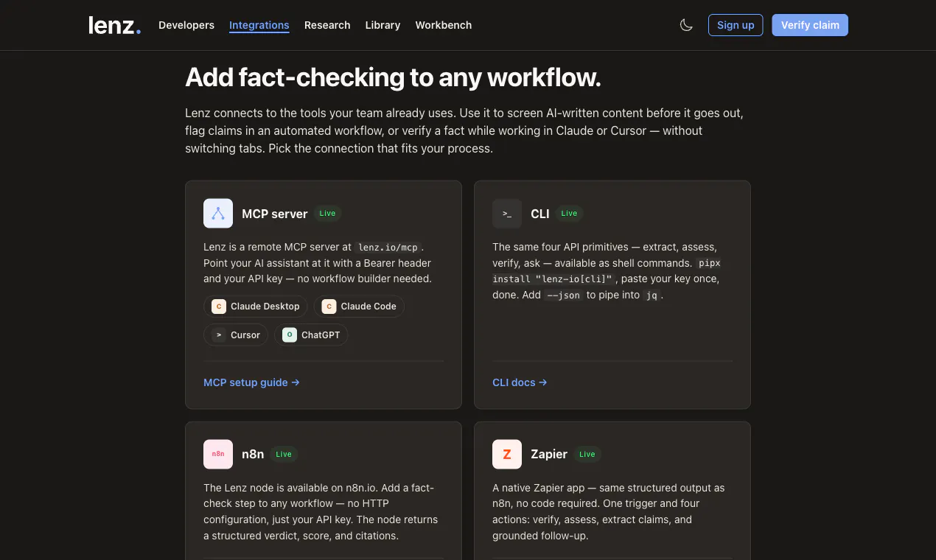Screen dimensions: 936x560
Task: Select the ChatGPT chip
Action: pos(311,335)
